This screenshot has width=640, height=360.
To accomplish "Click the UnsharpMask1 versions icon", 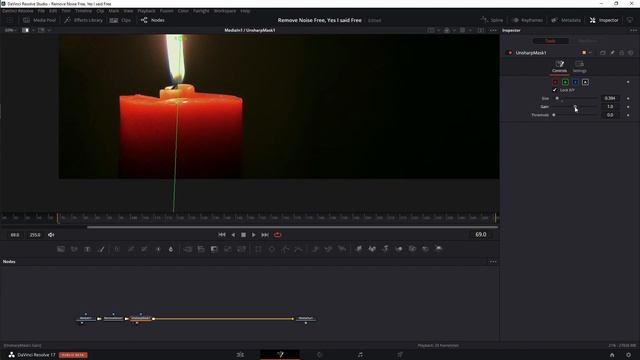I will point(602,53).
